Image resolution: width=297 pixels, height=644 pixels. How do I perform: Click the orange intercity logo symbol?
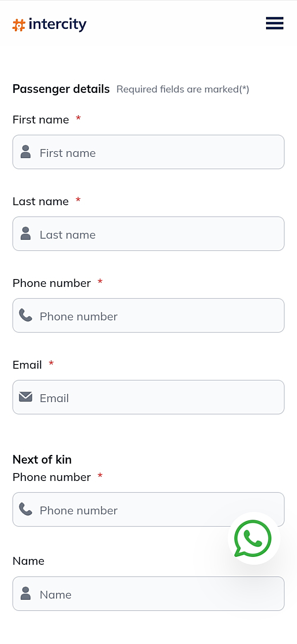pyautogui.click(x=19, y=25)
